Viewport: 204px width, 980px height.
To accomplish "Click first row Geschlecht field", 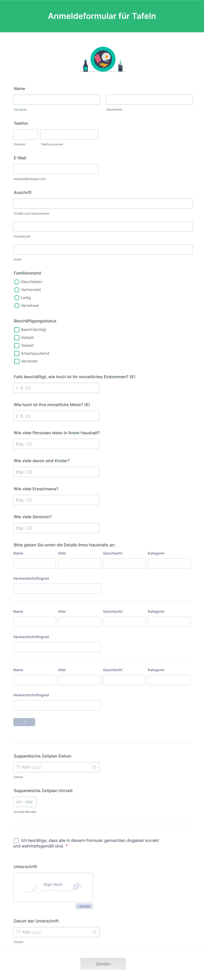I will 124,563.
